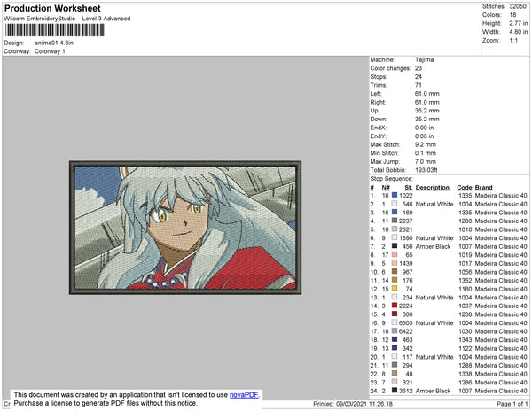Viewport: 532px width, 411px height.
Task: Click the Width value '4.80 in'
Action: (x=519, y=32)
